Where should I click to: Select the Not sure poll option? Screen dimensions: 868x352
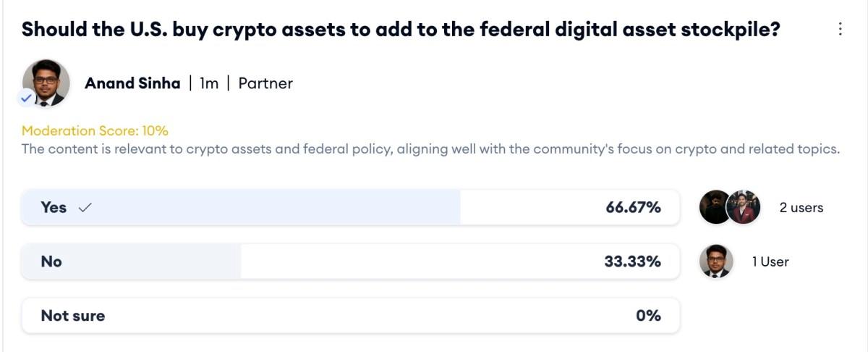pos(351,316)
